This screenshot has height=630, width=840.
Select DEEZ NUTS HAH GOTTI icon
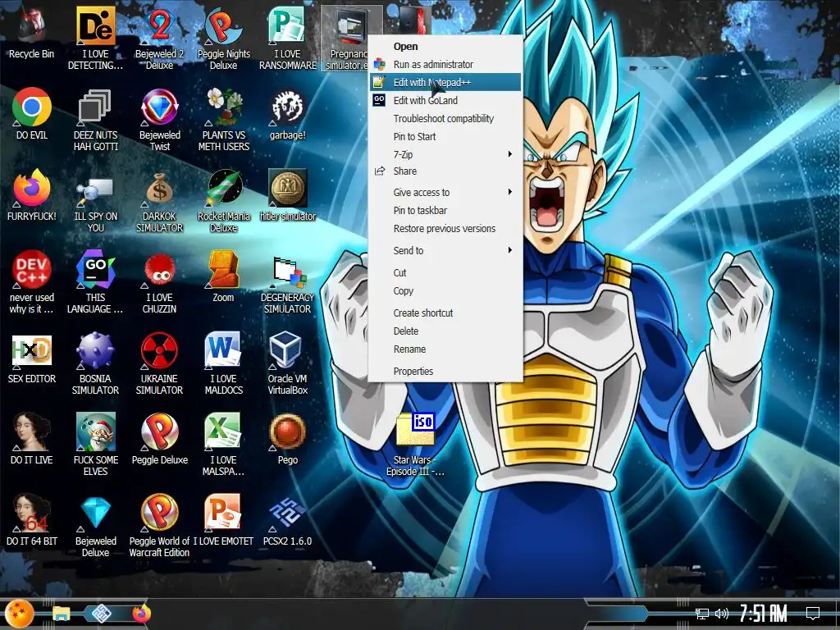click(95, 119)
